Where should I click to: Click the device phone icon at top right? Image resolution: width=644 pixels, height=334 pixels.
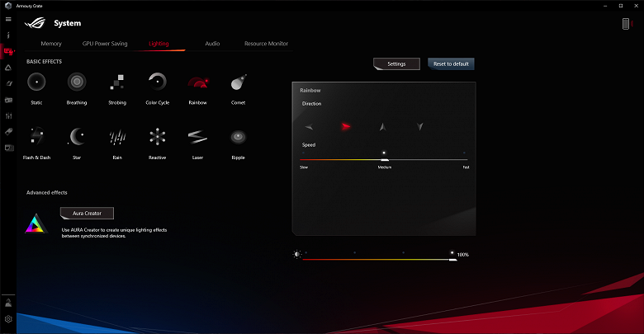click(x=626, y=24)
